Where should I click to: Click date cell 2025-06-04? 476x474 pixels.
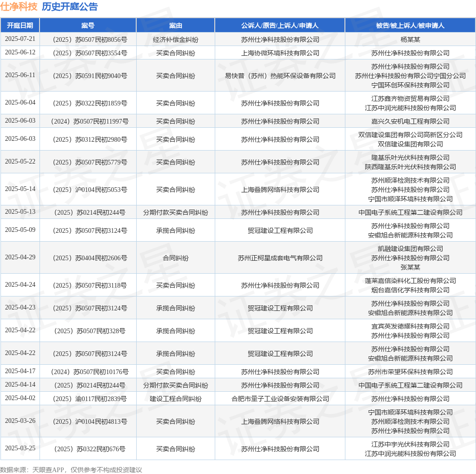20,102
